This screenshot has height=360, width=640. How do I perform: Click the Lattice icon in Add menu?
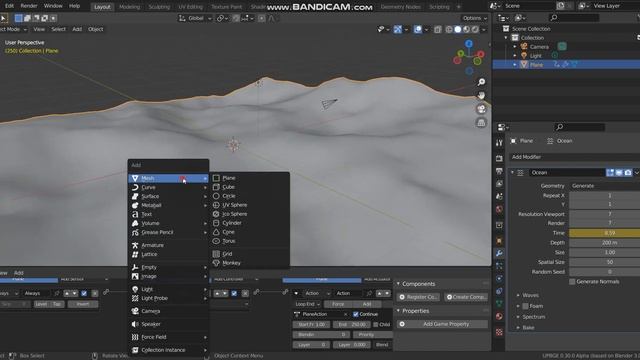pos(135,254)
